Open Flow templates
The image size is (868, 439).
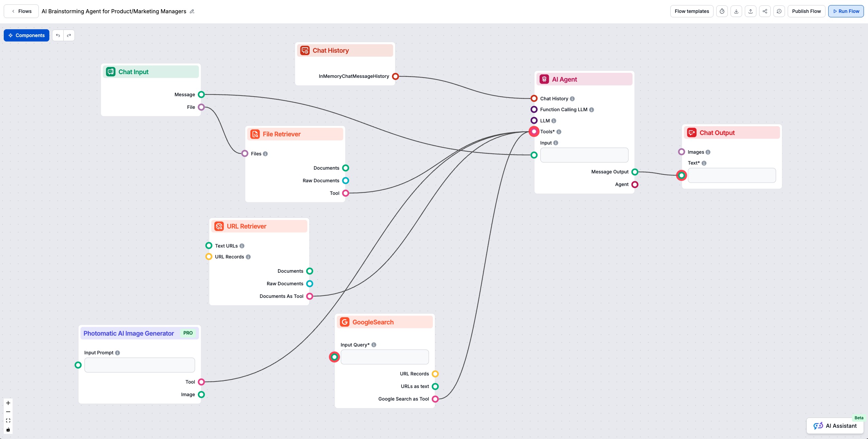691,11
